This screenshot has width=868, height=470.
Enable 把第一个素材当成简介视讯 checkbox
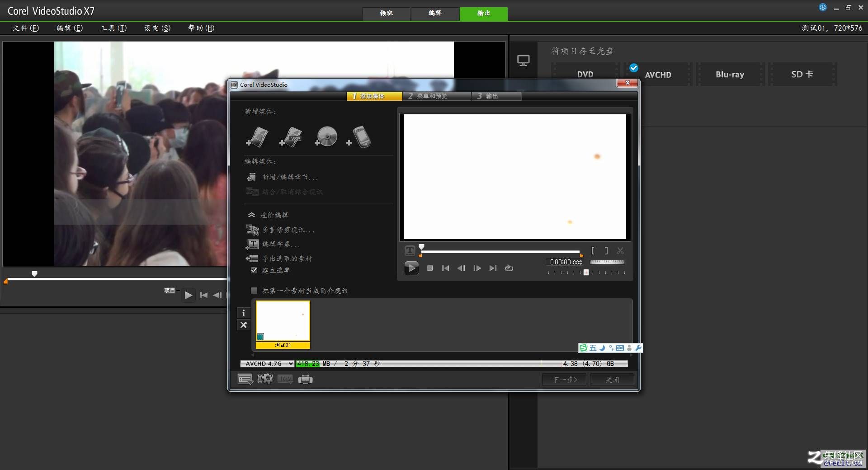(x=254, y=291)
